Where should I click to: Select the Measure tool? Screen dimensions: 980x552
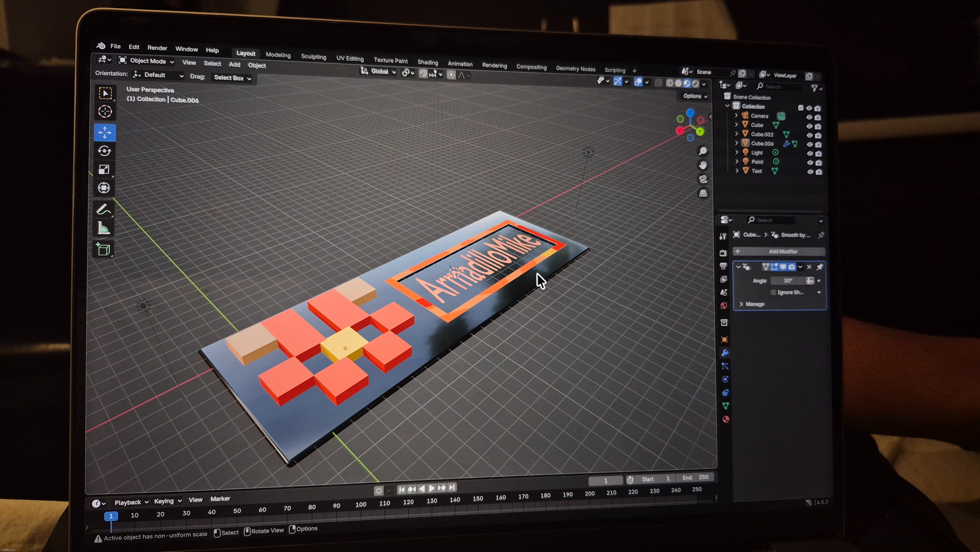104,228
